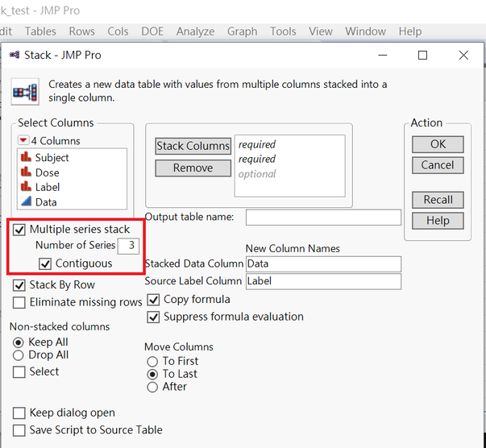
Task: Cancel the Stack dialog
Action: click(438, 165)
